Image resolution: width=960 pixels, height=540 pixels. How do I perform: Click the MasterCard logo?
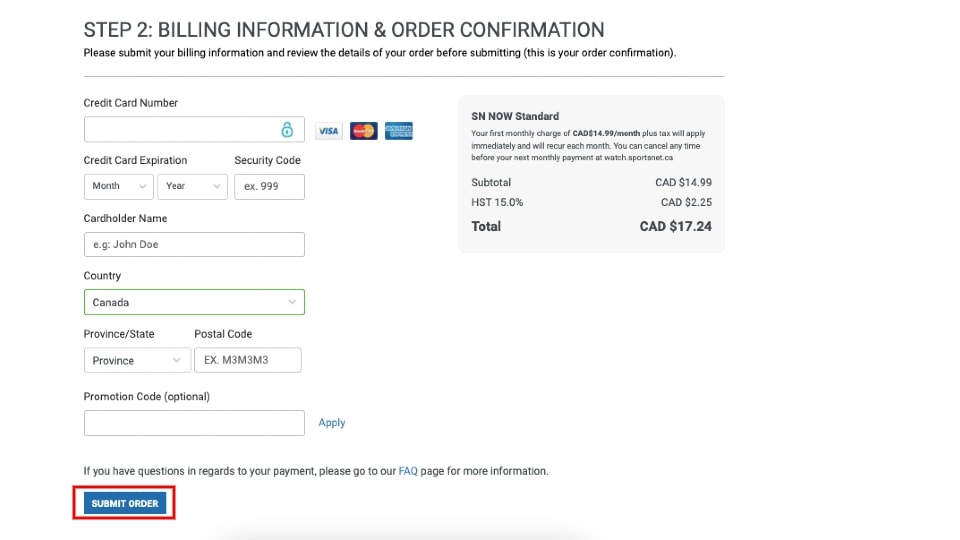point(364,131)
